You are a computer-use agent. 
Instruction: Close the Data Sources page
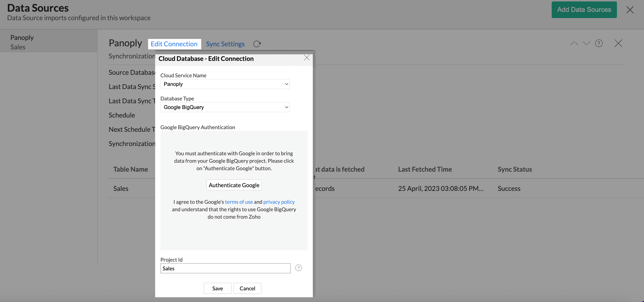630,10
